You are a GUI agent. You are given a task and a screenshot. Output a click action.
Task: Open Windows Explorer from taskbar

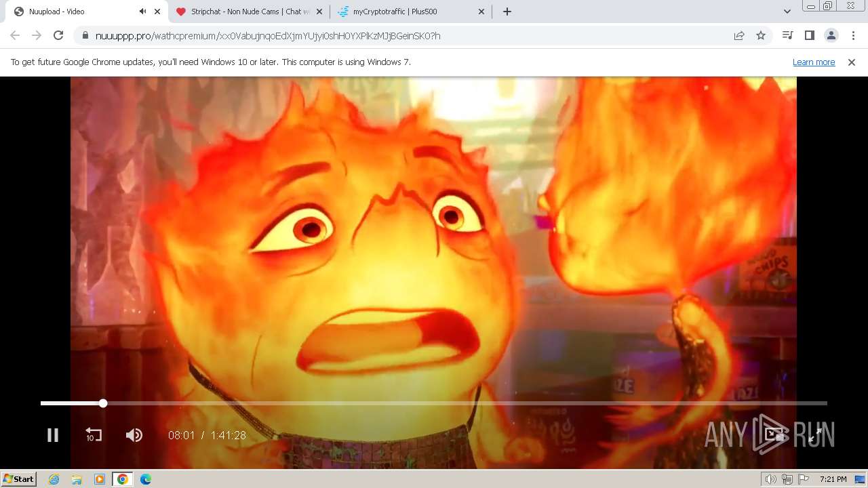[x=77, y=479]
